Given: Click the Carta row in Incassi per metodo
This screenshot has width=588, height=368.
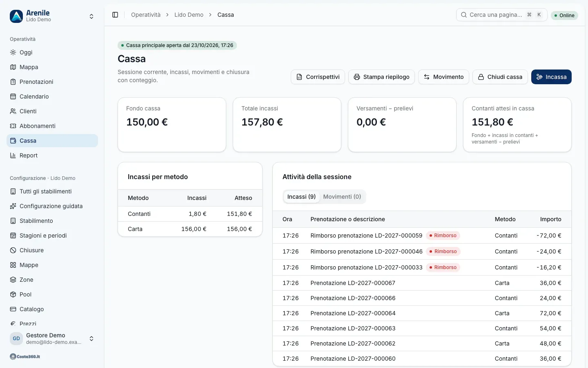Looking at the screenshot, I should point(190,229).
